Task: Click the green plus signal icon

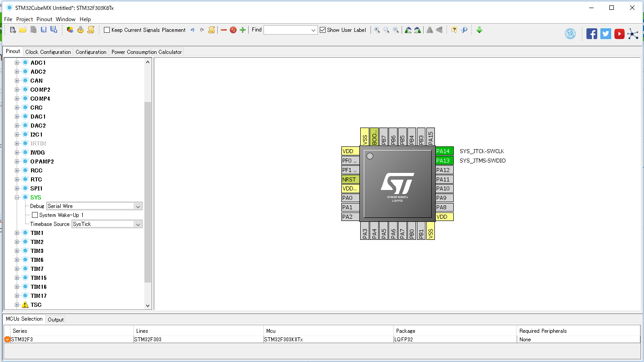Action: pos(242,30)
